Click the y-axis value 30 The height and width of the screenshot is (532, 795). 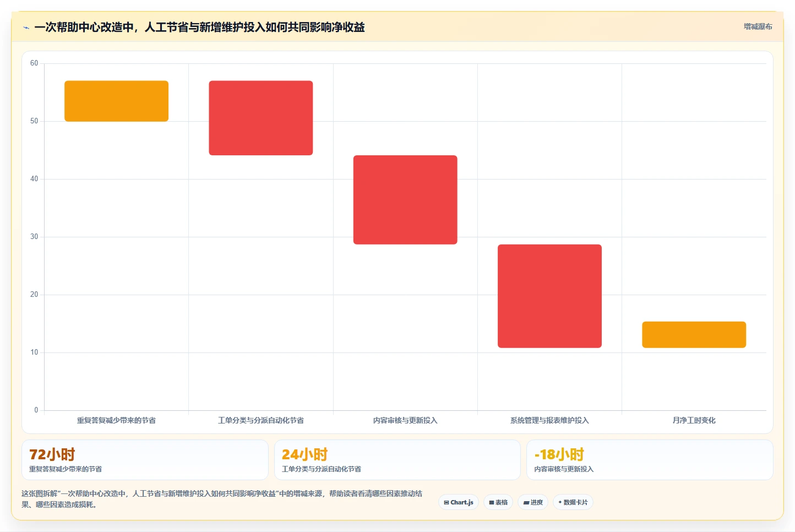coord(34,237)
